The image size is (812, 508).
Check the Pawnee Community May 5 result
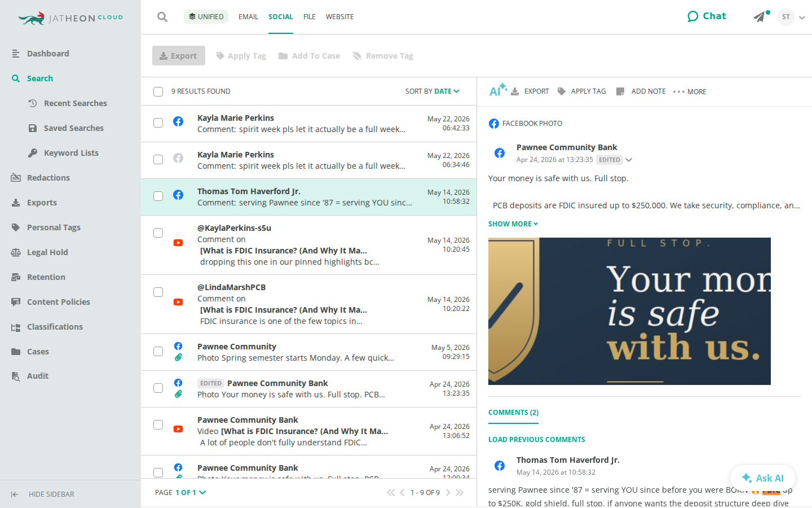158,352
